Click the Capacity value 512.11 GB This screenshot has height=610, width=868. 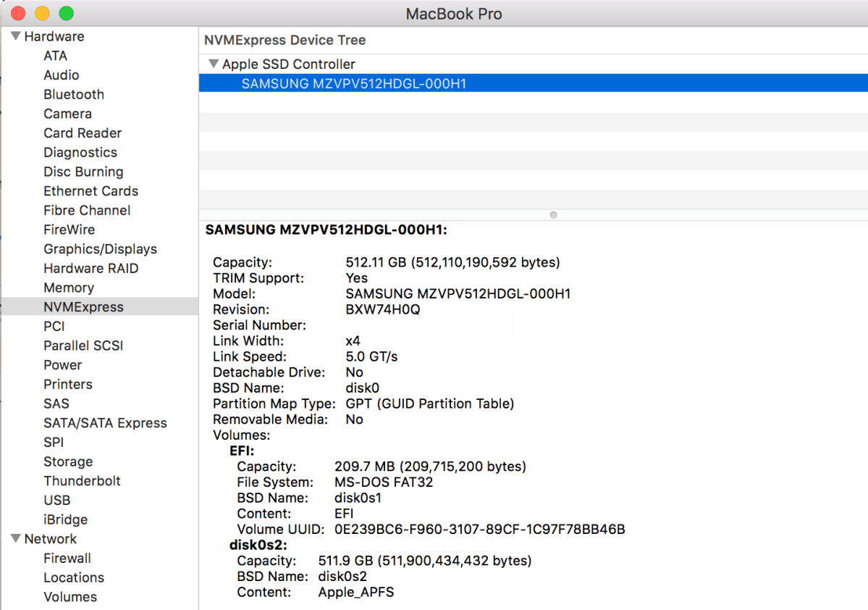tap(452, 262)
